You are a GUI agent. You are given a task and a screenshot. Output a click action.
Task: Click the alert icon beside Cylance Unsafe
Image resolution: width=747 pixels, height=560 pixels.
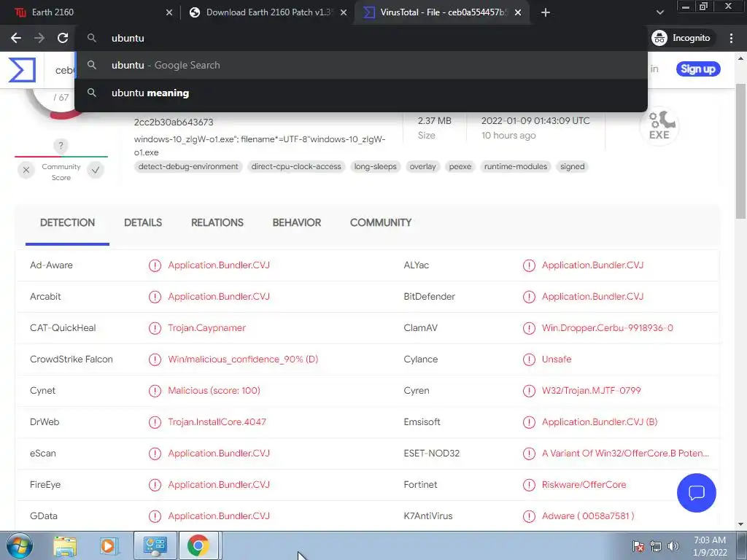[529, 359]
